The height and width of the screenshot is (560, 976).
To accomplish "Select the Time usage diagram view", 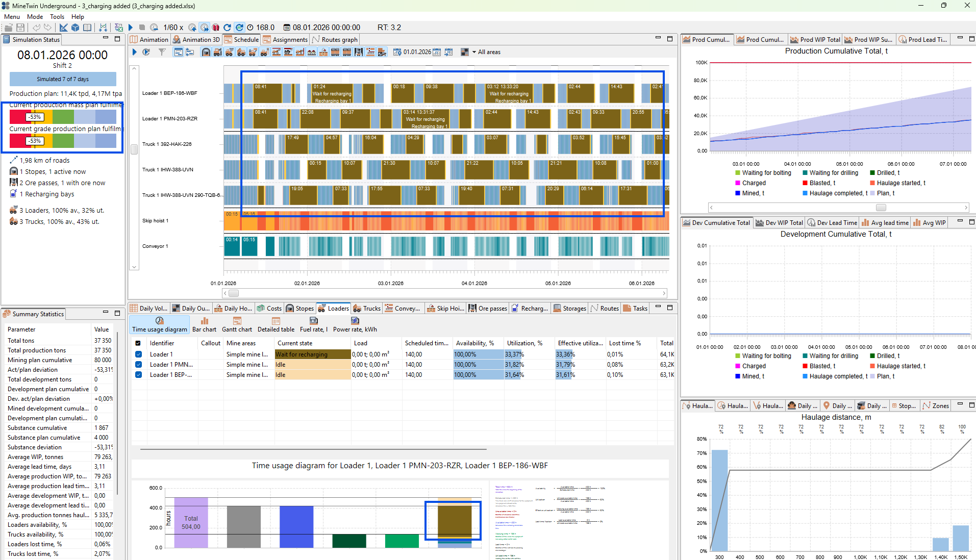I will tap(159, 325).
